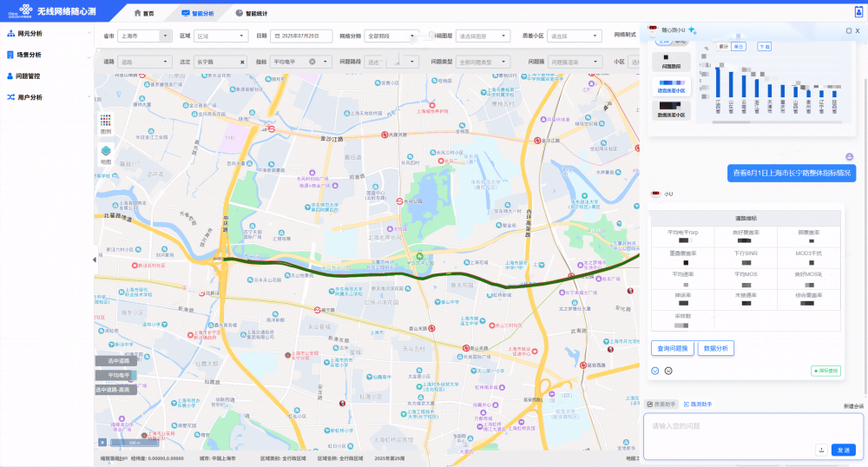This screenshot has height=467, width=868.
Task: Click the upload icon next to 发送
Action: (x=821, y=450)
